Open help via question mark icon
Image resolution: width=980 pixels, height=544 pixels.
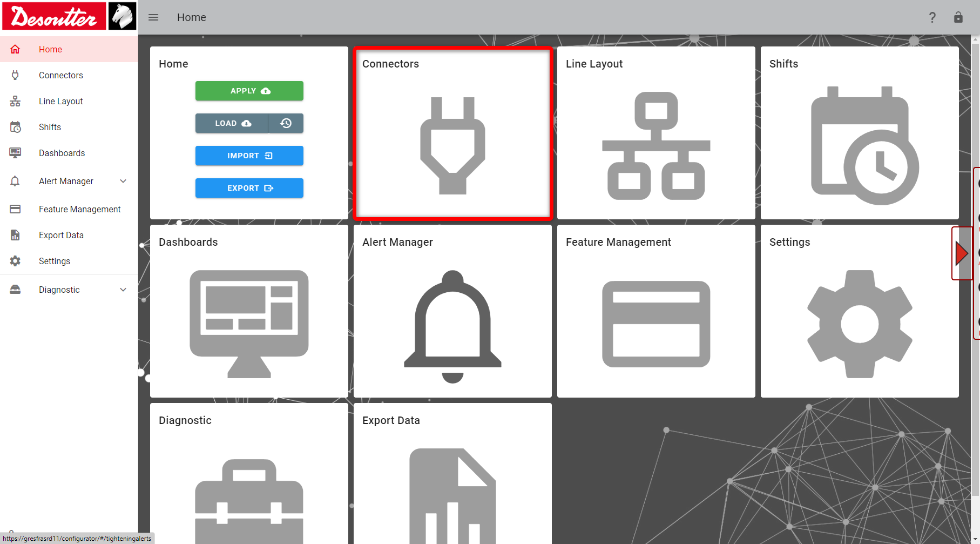click(932, 17)
